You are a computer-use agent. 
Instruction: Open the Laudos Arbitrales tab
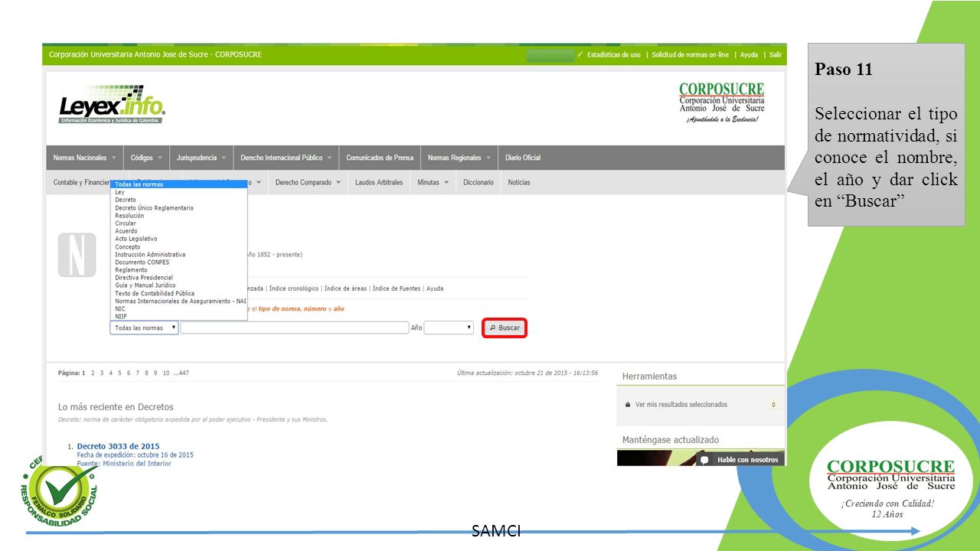click(379, 182)
